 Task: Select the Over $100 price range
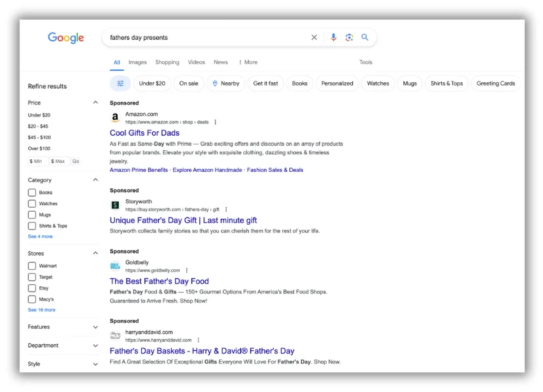pos(39,148)
